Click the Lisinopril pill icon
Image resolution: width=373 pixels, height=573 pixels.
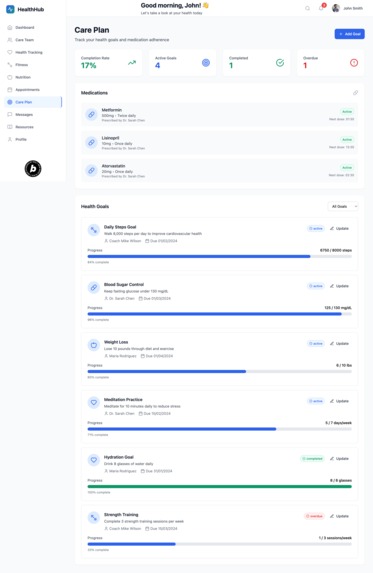91,143
